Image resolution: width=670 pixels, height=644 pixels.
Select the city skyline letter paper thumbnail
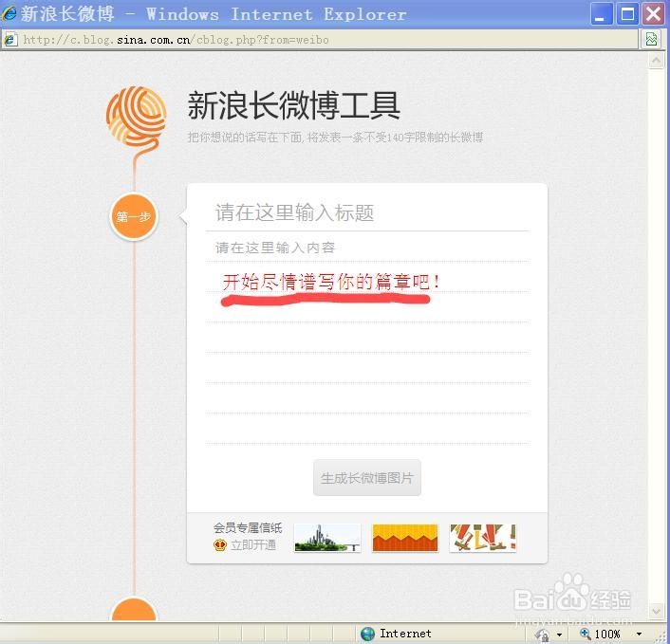click(327, 538)
